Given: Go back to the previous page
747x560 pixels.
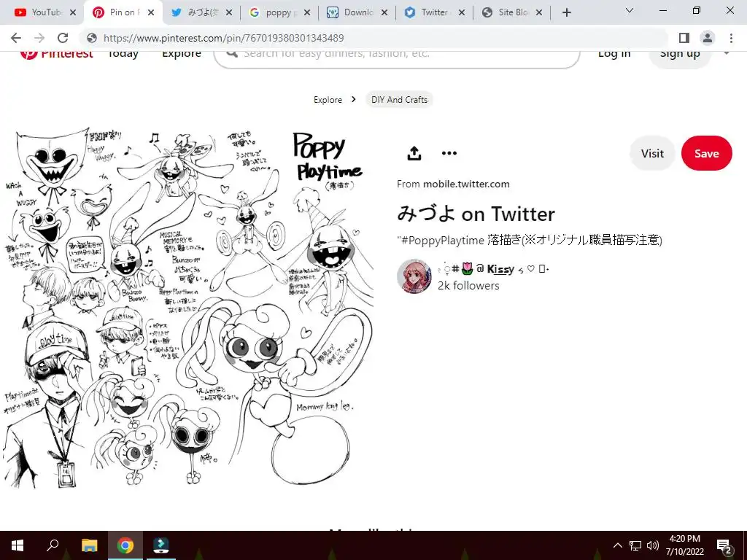Looking at the screenshot, I should [x=16, y=38].
